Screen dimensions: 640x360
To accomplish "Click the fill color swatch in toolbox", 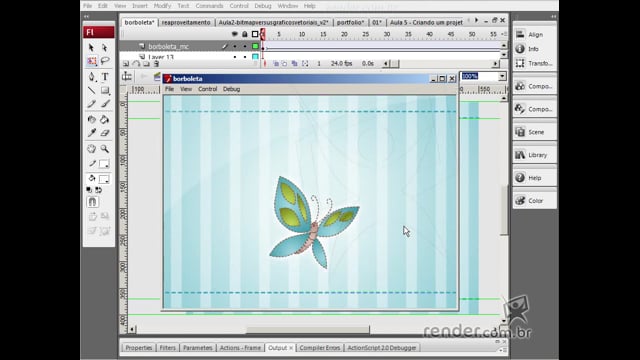I will (x=104, y=179).
